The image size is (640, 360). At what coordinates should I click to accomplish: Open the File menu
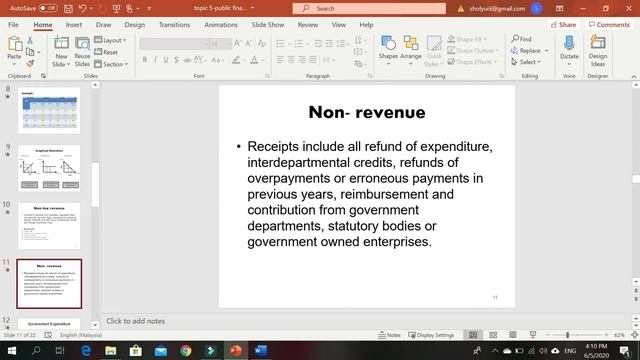pyautogui.click(x=13, y=24)
